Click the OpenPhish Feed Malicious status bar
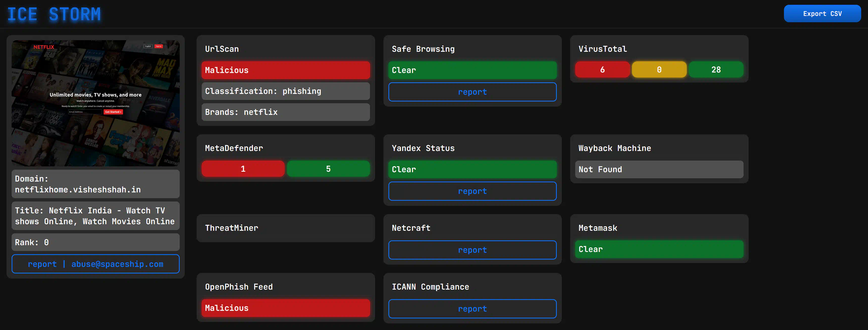The height and width of the screenshot is (330, 868). click(285, 308)
